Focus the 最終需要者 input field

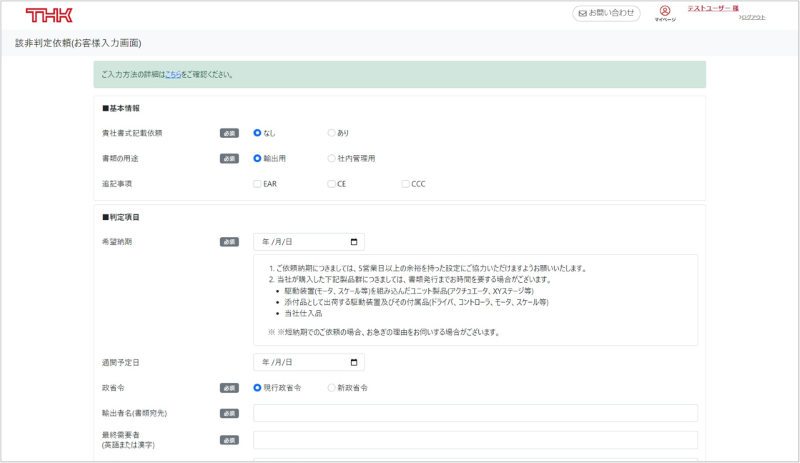475,440
